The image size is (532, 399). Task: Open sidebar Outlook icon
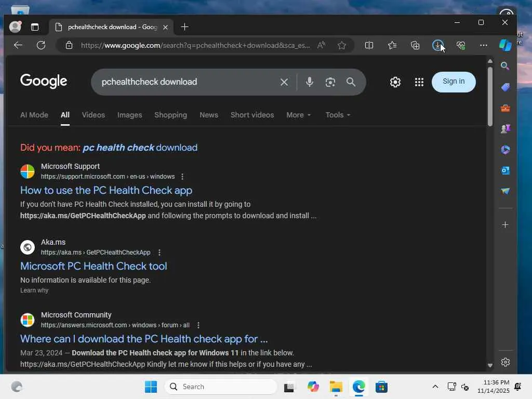(505, 170)
